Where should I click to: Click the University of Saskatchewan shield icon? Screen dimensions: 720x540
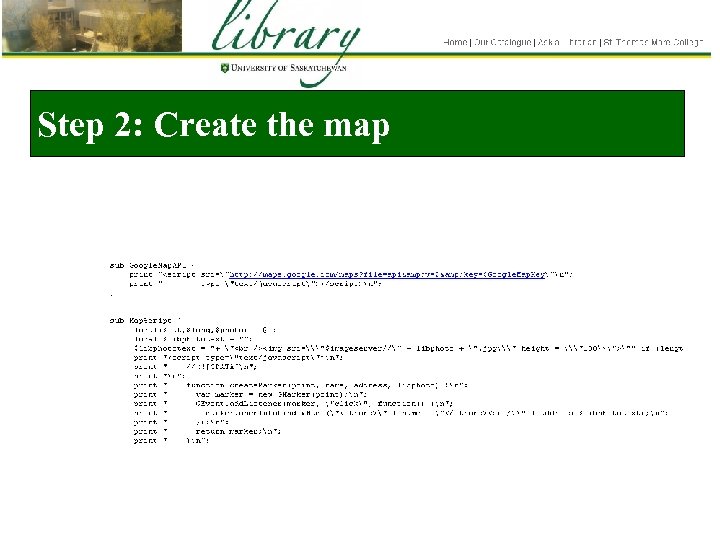tap(225, 68)
